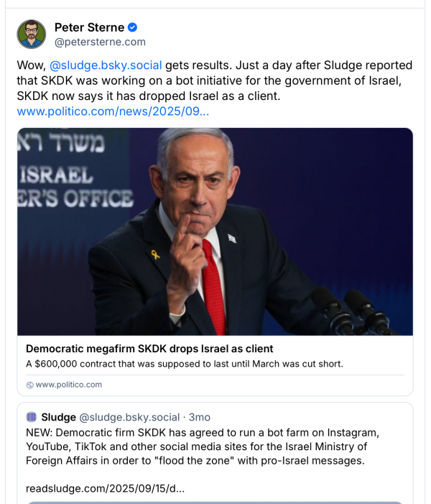
Task: Click the Sludge avatar in quoted post
Action: click(x=32, y=417)
